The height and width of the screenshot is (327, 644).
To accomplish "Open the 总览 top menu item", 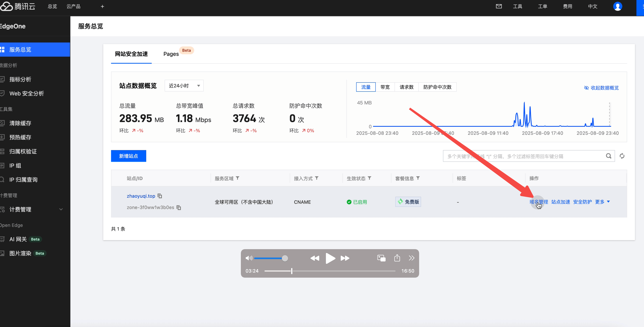I will [x=52, y=6].
